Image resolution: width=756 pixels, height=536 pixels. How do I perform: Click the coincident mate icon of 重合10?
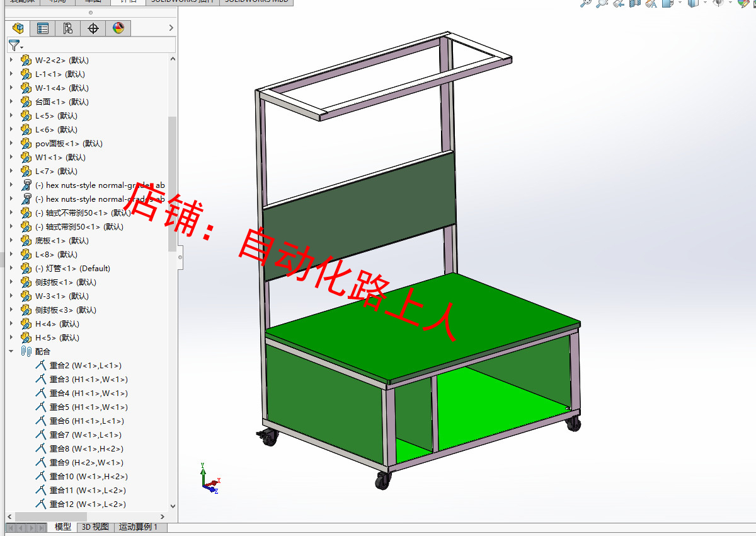click(x=41, y=477)
